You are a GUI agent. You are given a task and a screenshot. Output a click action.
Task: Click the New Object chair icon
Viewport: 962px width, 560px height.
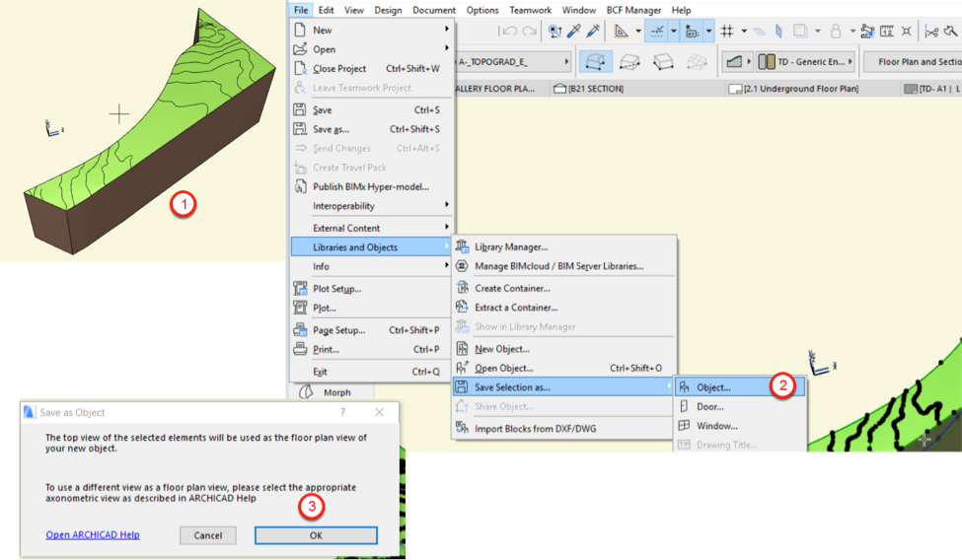[462, 348]
